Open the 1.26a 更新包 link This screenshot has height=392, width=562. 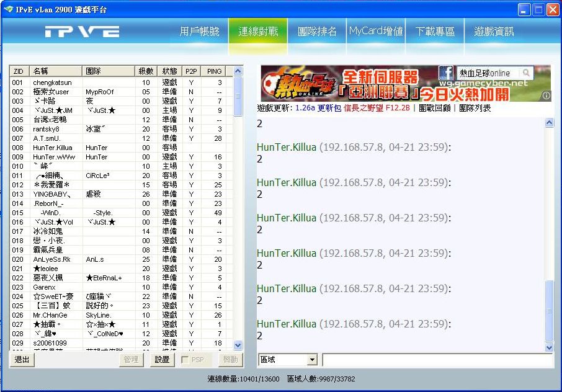click(x=318, y=108)
